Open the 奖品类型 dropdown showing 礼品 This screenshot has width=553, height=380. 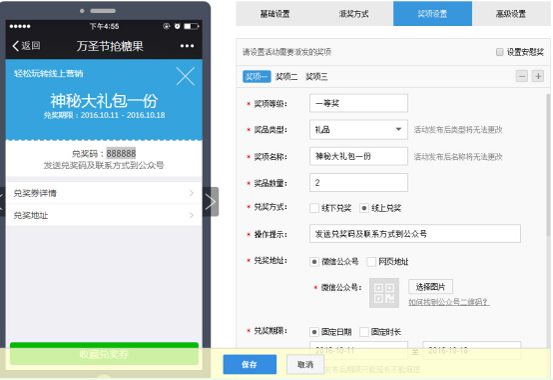pyautogui.click(x=358, y=129)
